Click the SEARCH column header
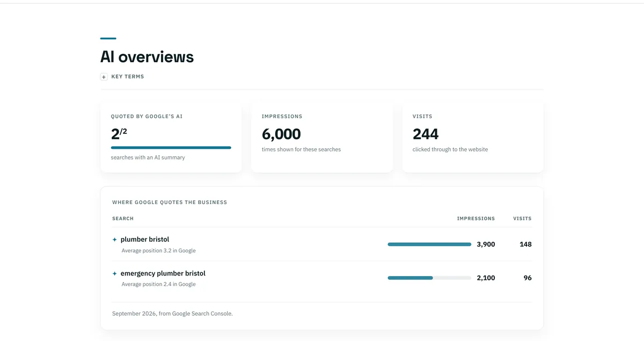Viewport: 644px width, 341px height. coord(123,219)
